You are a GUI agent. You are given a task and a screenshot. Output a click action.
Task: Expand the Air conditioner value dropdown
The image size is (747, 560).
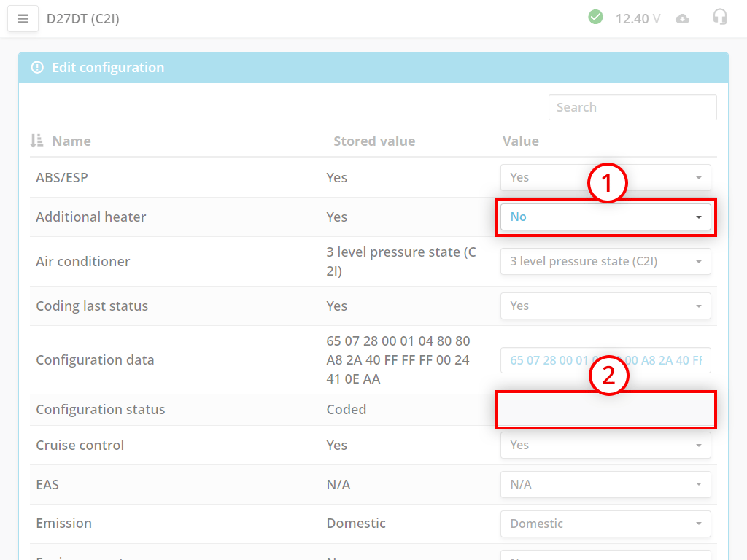(x=605, y=262)
